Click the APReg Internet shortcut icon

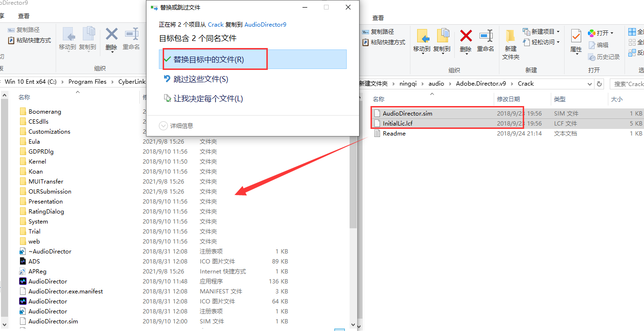pos(23,271)
